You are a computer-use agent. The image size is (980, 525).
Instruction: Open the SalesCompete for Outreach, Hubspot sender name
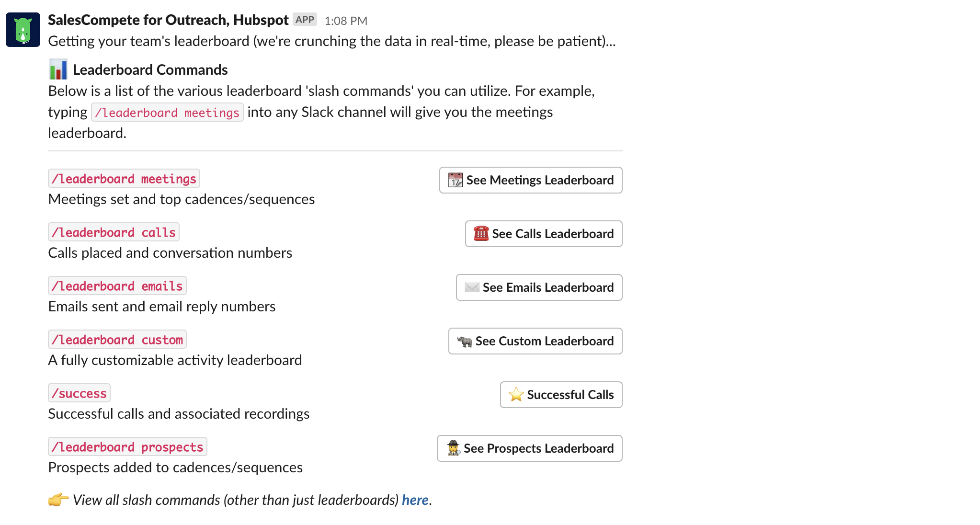(168, 20)
